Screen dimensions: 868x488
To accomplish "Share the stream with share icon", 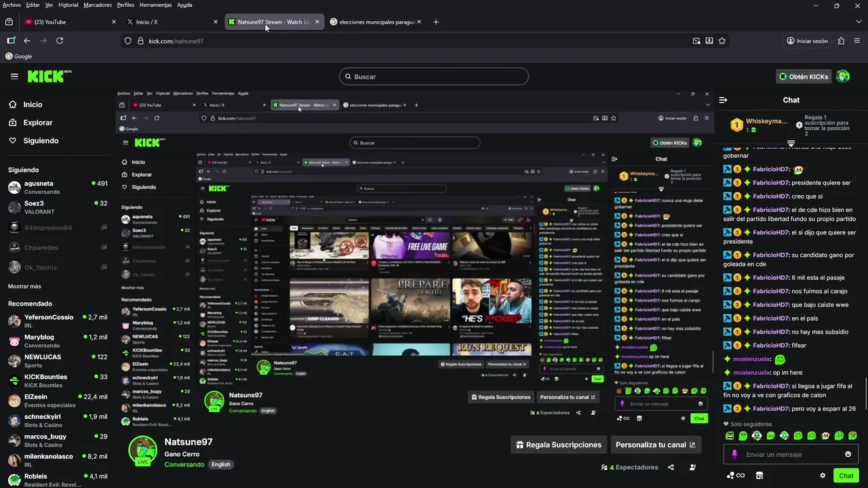I will tap(671, 467).
